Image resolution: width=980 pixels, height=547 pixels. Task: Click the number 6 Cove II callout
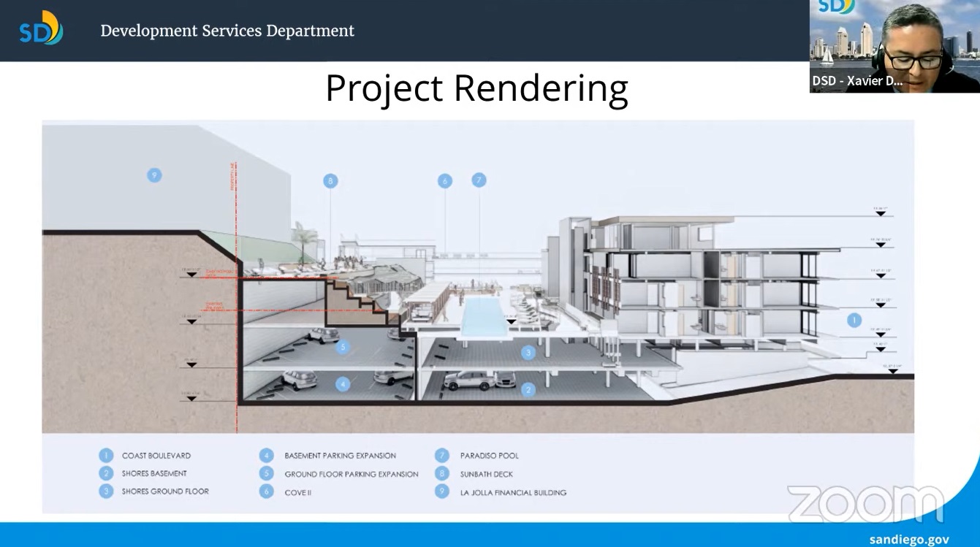tap(445, 180)
